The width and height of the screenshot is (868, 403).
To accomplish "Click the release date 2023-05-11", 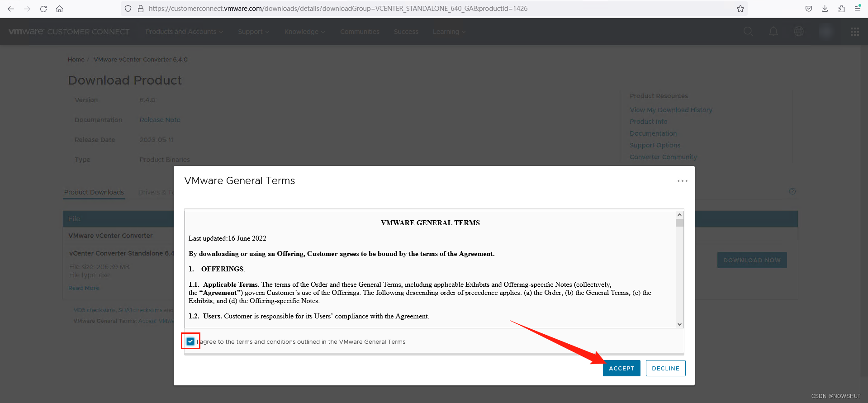I will point(157,140).
